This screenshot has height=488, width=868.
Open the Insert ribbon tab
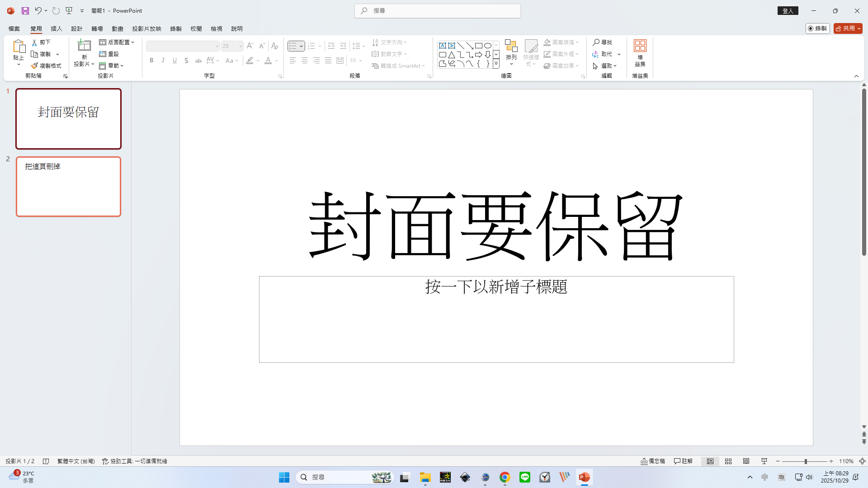click(x=57, y=28)
